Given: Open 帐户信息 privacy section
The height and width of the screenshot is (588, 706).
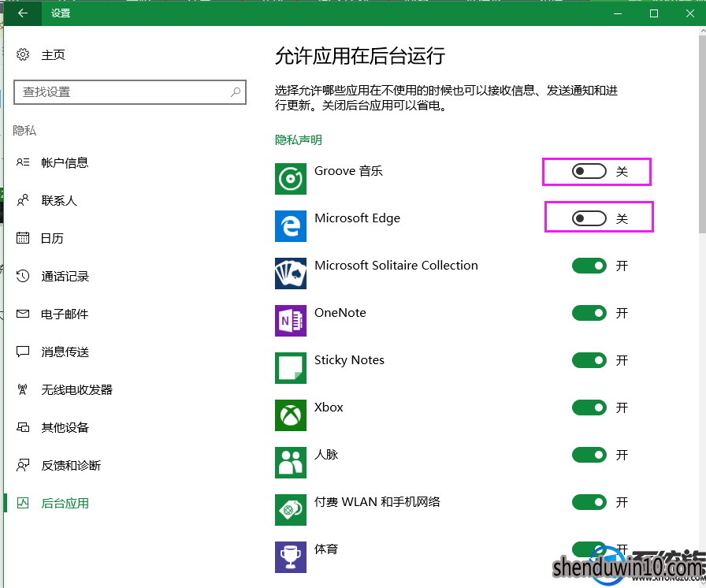Looking at the screenshot, I should 65,162.
